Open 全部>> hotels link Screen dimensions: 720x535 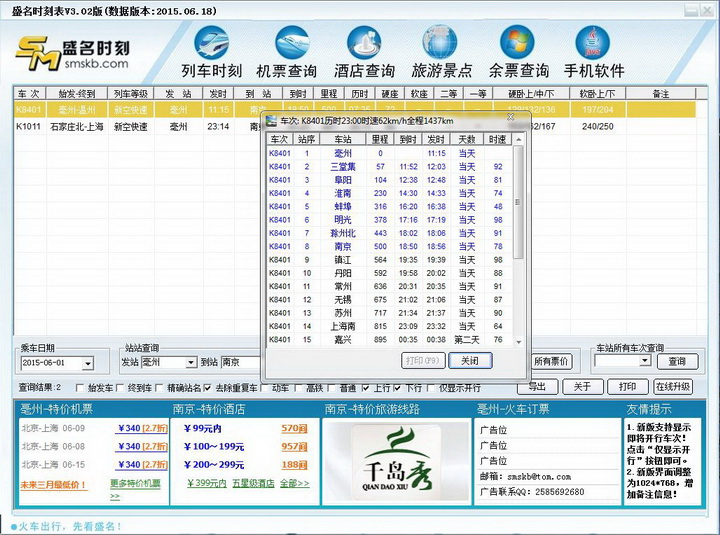pyautogui.click(x=294, y=484)
